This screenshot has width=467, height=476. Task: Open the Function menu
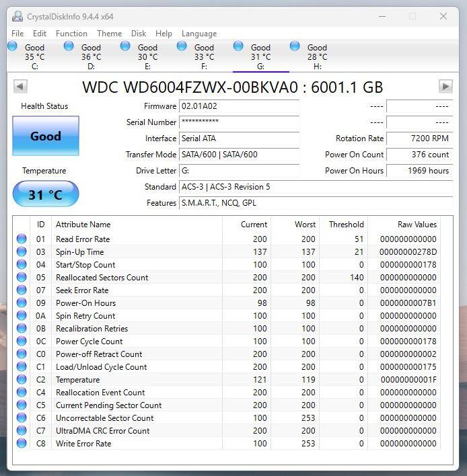pyautogui.click(x=71, y=34)
